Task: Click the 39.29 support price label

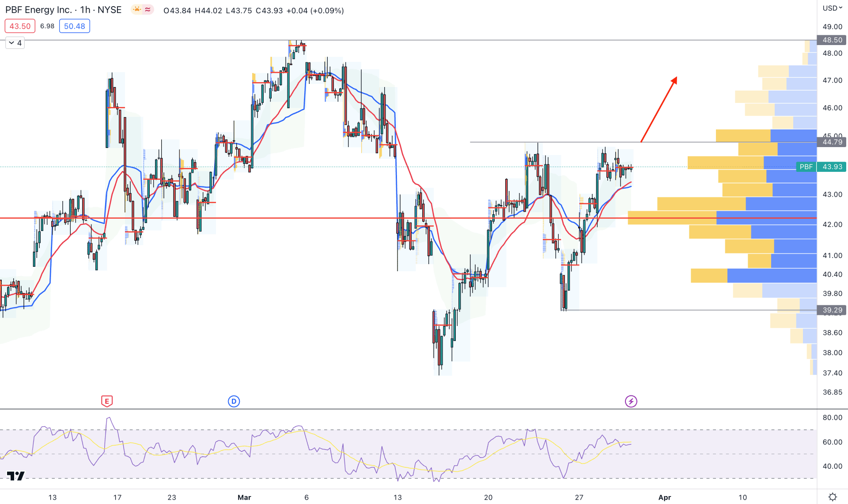Action: pyautogui.click(x=832, y=310)
